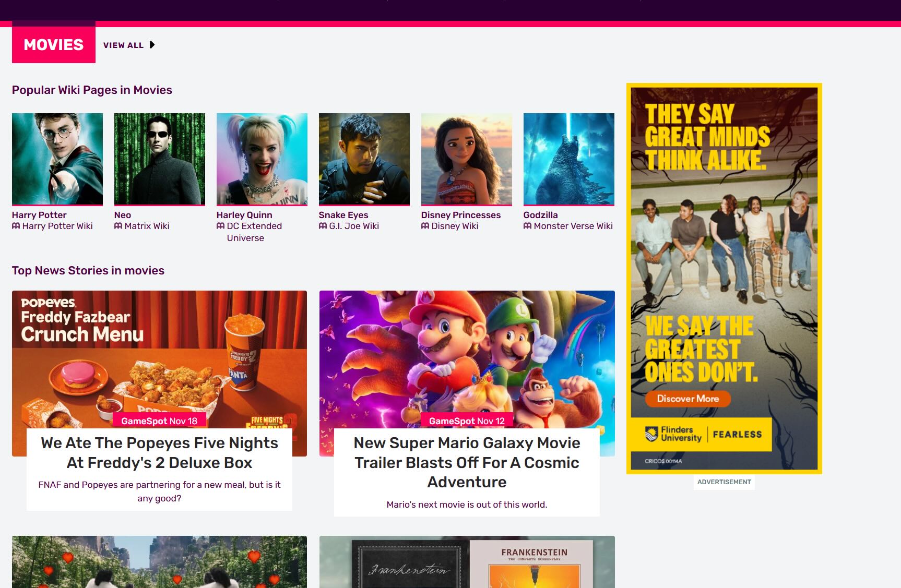Open the Super Mario Galaxy trailer story
Image resolution: width=901 pixels, height=588 pixels.
point(467,462)
